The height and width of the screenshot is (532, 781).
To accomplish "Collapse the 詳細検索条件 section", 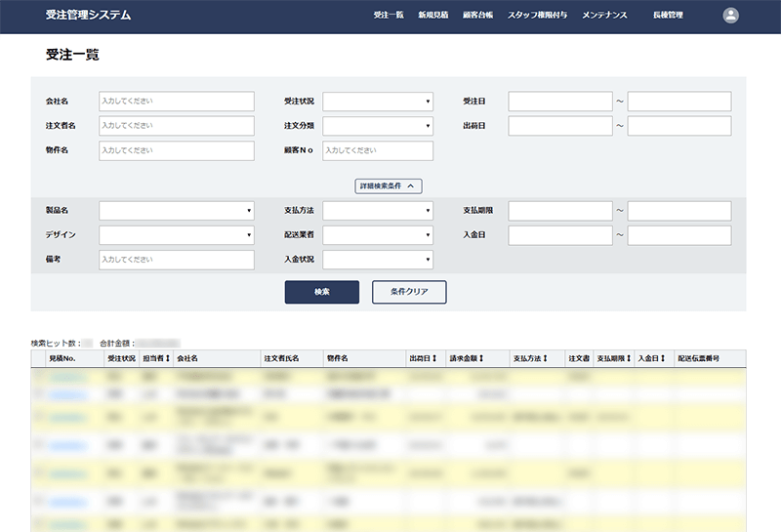I will [388, 185].
